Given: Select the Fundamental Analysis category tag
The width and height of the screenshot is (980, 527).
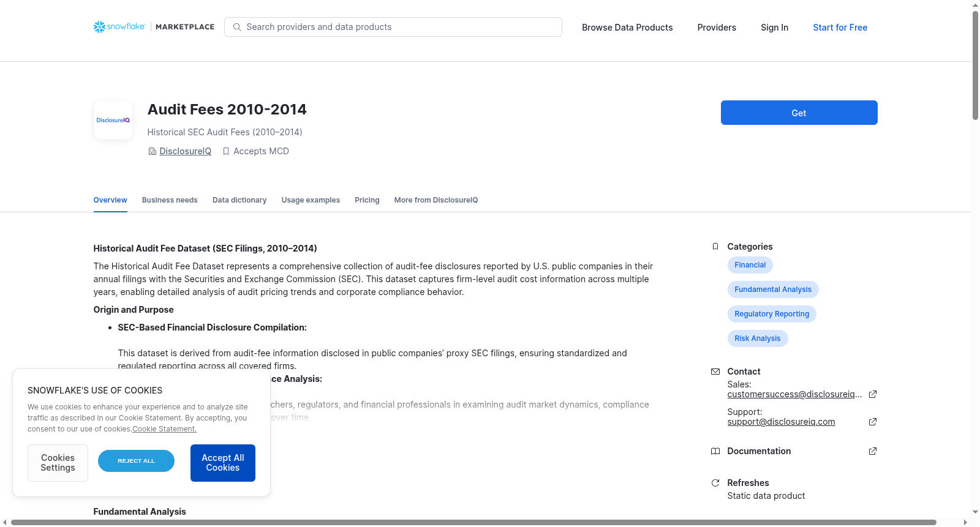Looking at the screenshot, I should pos(773,290).
